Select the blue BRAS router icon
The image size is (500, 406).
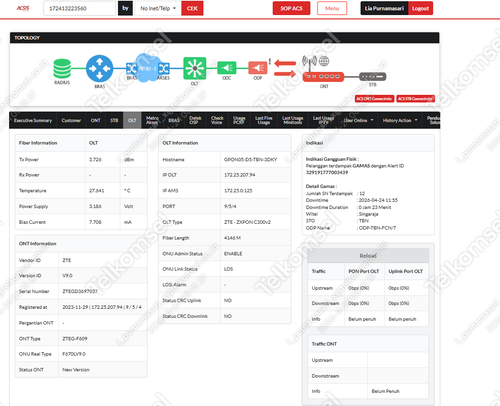coord(99,68)
